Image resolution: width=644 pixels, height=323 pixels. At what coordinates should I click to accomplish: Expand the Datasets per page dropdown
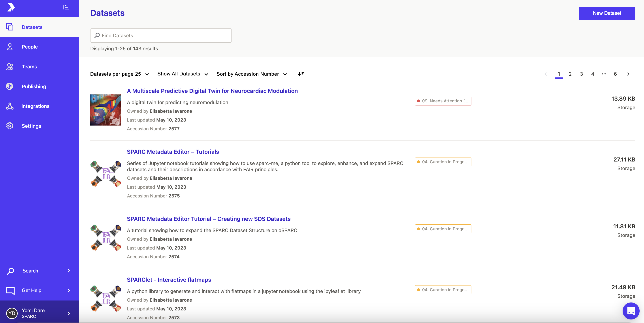(119, 74)
